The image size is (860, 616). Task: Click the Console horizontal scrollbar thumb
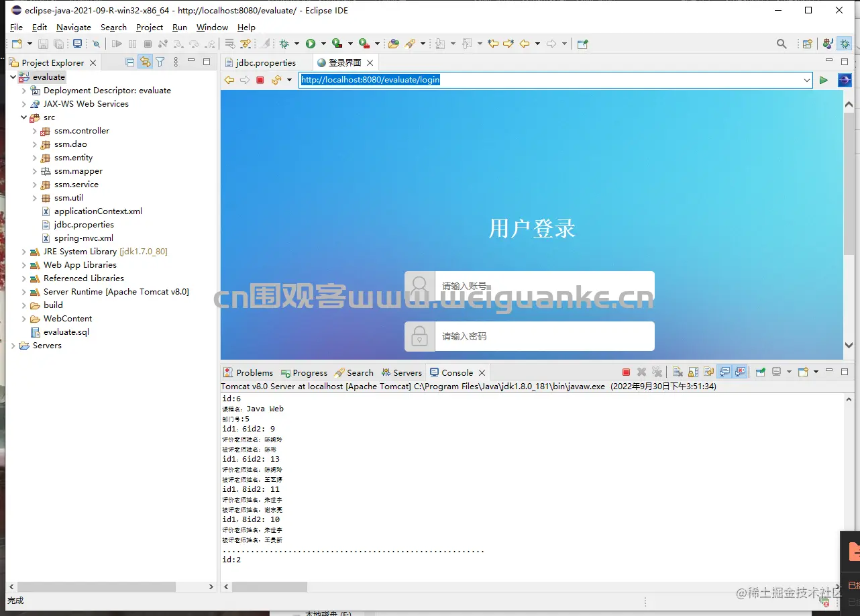point(270,586)
